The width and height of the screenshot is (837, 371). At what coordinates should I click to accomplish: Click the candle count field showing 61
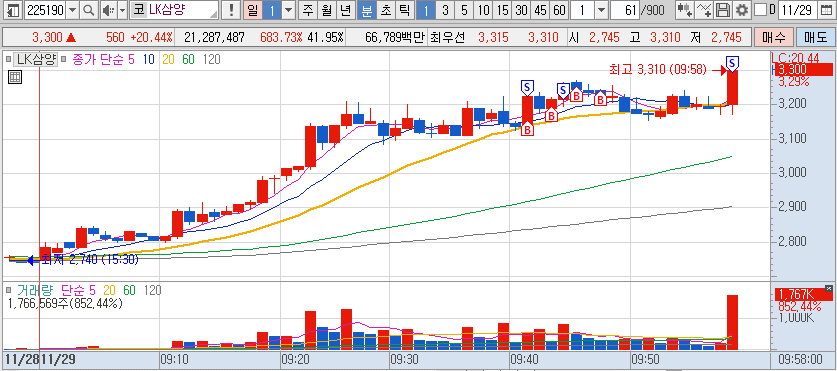[x=624, y=10]
